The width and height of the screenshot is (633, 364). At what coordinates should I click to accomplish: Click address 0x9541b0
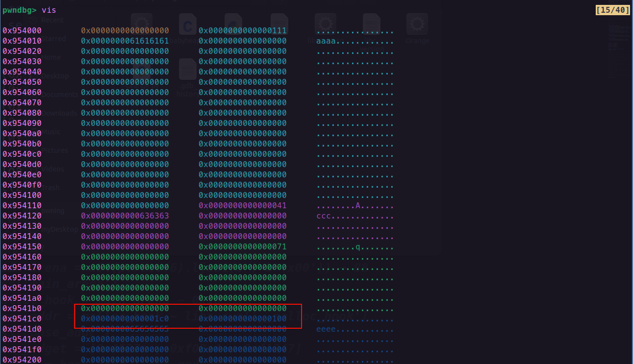coord(22,308)
